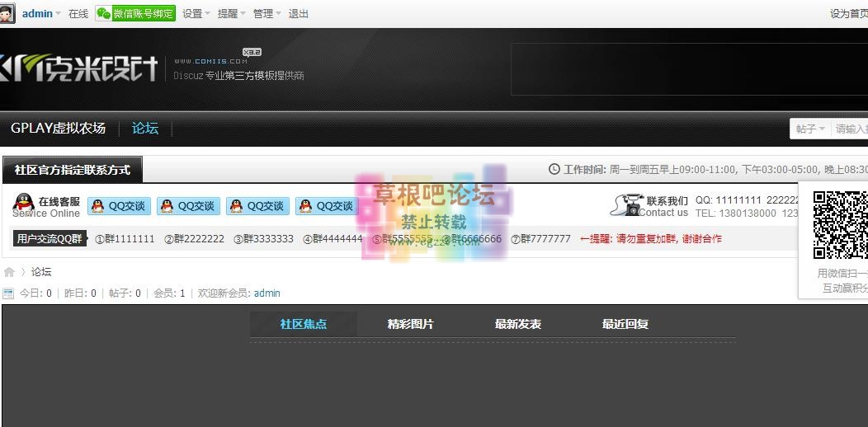Click the ④群4444444 group text

tap(333, 239)
